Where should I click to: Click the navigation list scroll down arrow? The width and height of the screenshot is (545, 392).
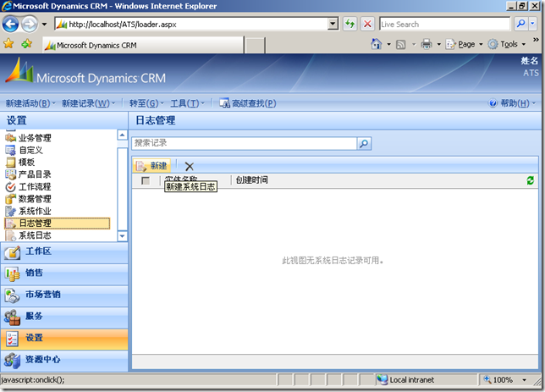click(123, 236)
